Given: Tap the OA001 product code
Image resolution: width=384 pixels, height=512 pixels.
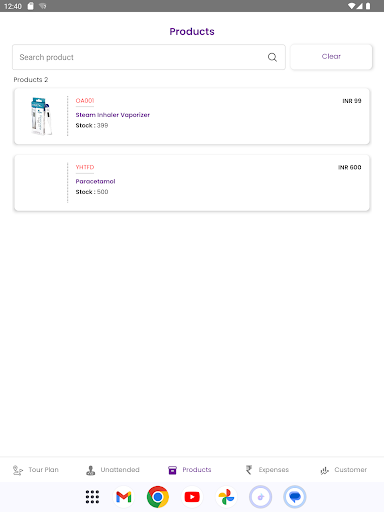Looking at the screenshot, I should (85, 101).
